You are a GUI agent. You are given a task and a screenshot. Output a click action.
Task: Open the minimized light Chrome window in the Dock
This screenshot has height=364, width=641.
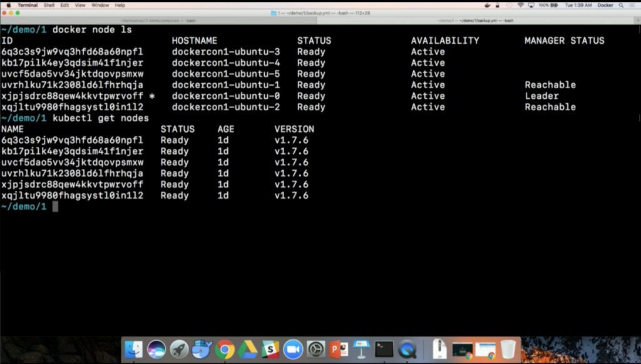485,350
